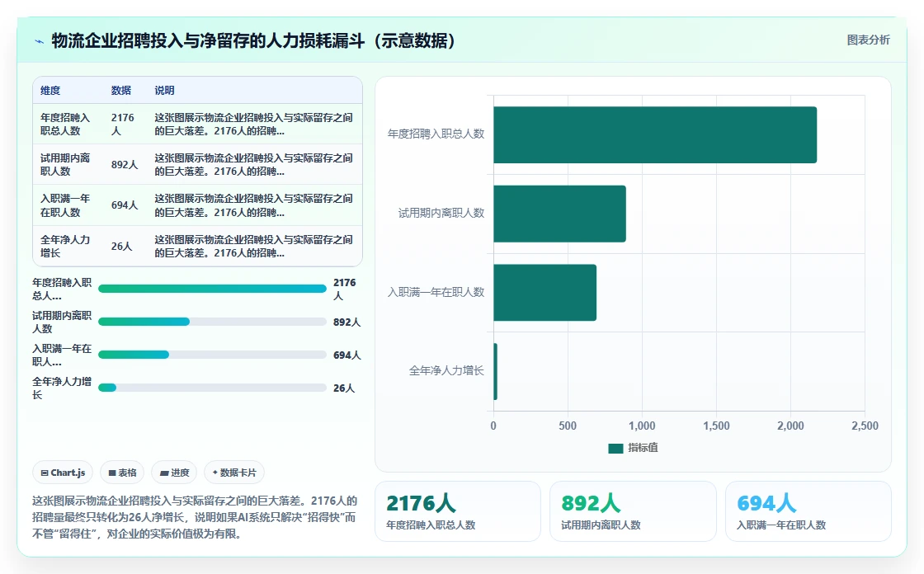Viewport: 924px width, 574px height.
Task: Click the 试用期内离职人数 progress bar
Action: (x=212, y=322)
